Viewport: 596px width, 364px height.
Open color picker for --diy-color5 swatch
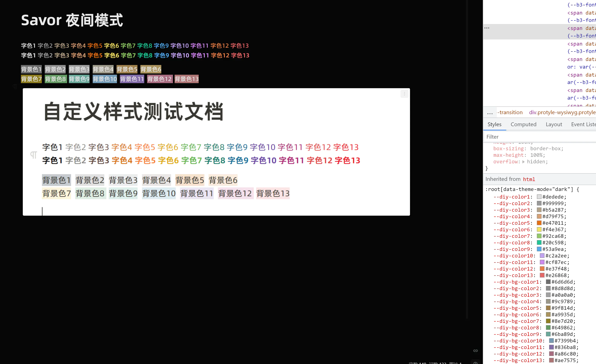pos(539,223)
